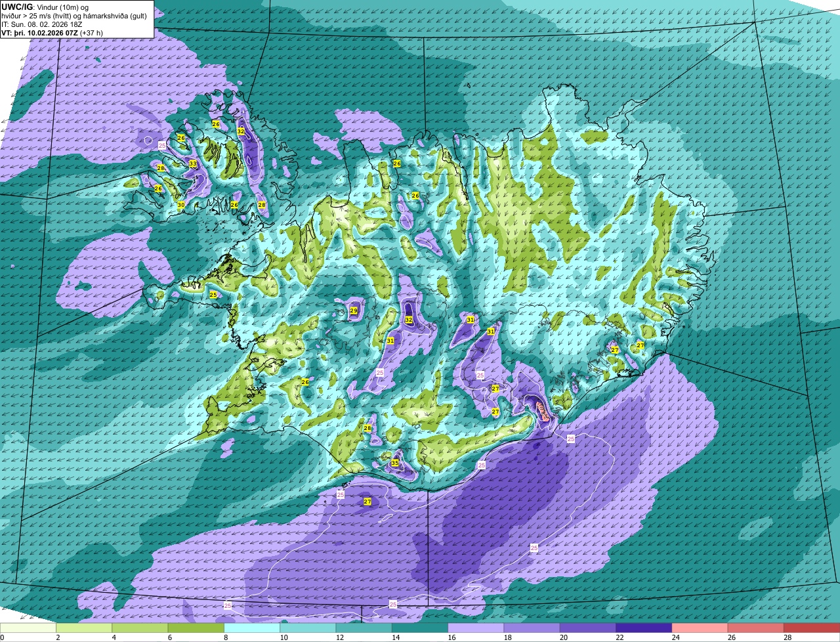Click the 16–18 m/s light lavender legend swatch
840x642 pixels.
[476, 628]
